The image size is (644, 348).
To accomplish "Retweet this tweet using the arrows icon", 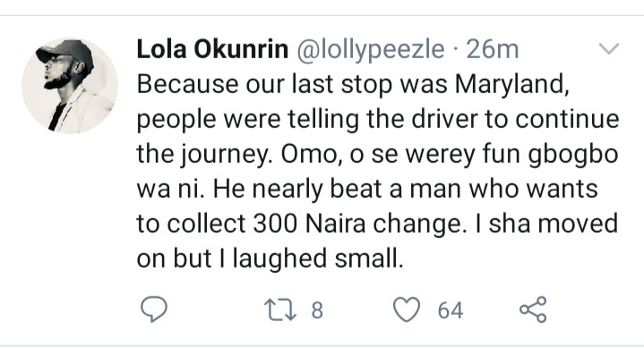I will click(x=280, y=310).
